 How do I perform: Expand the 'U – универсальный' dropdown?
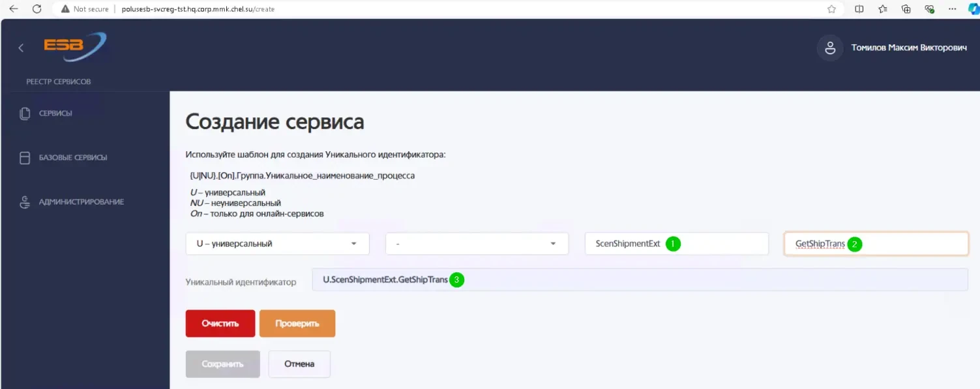coord(278,244)
